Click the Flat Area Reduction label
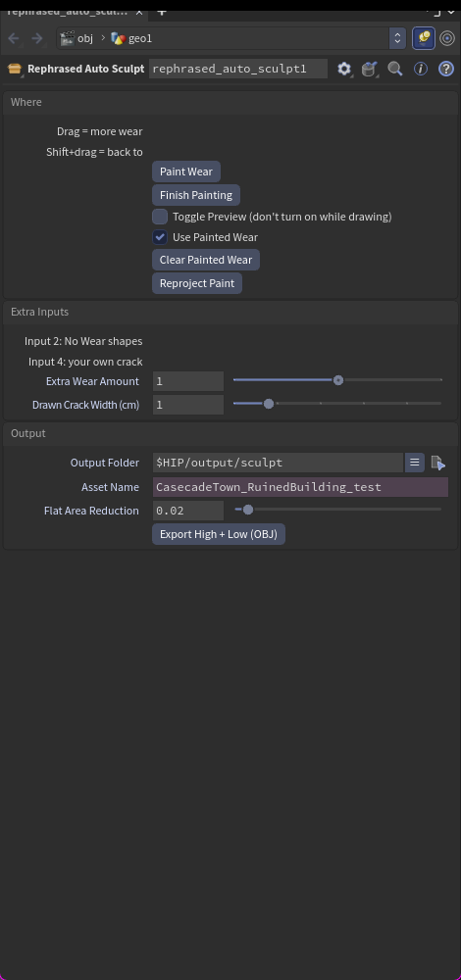 click(x=91, y=511)
